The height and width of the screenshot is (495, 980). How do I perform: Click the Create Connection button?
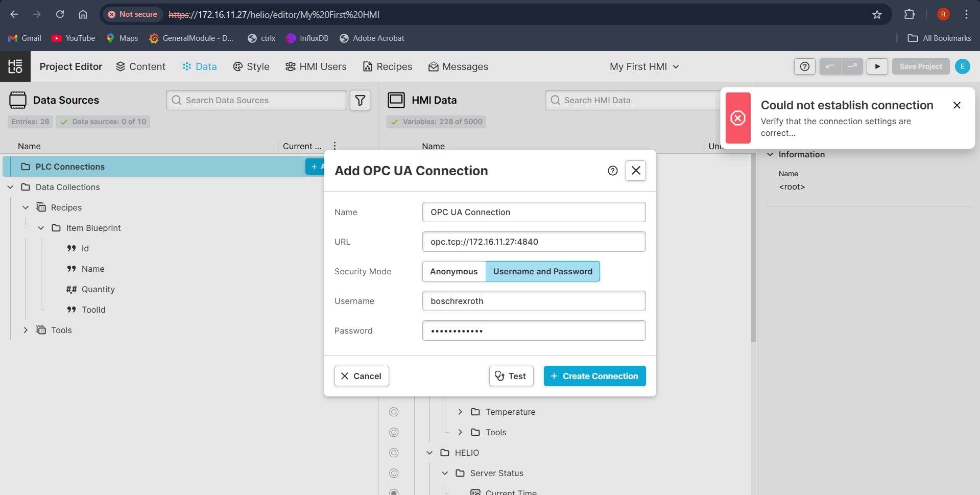click(x=594, y=376)
